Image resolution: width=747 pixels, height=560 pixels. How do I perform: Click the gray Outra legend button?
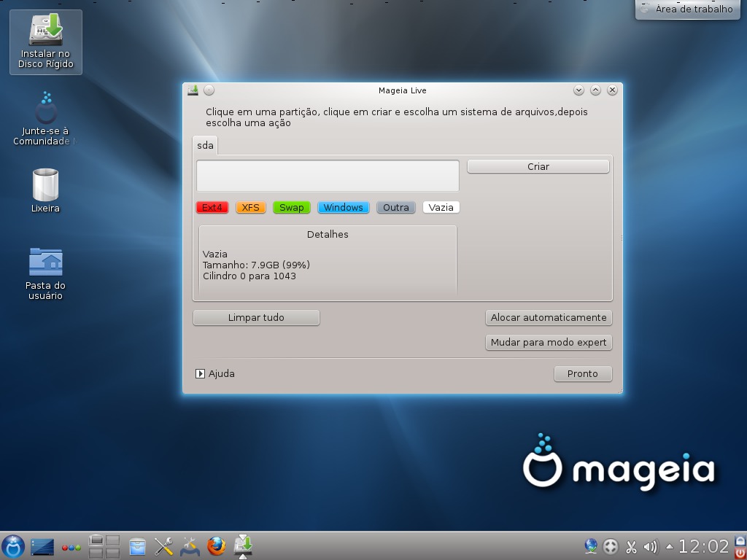[x=396, y=208]
